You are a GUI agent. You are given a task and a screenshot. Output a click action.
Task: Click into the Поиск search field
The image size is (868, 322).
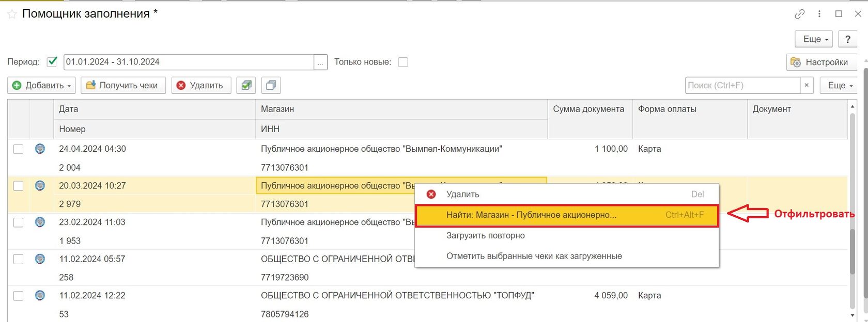[x=742, y=85]
